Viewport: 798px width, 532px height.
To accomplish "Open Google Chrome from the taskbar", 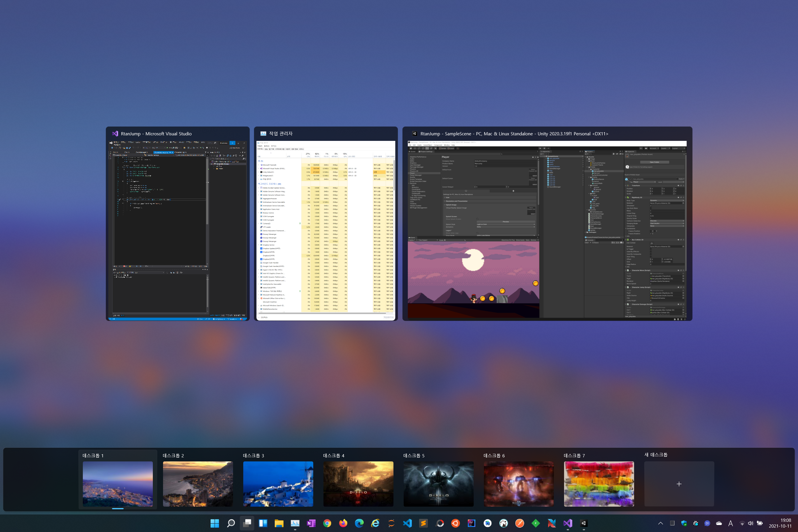I will pyautogui.click(x=327, y=523).
